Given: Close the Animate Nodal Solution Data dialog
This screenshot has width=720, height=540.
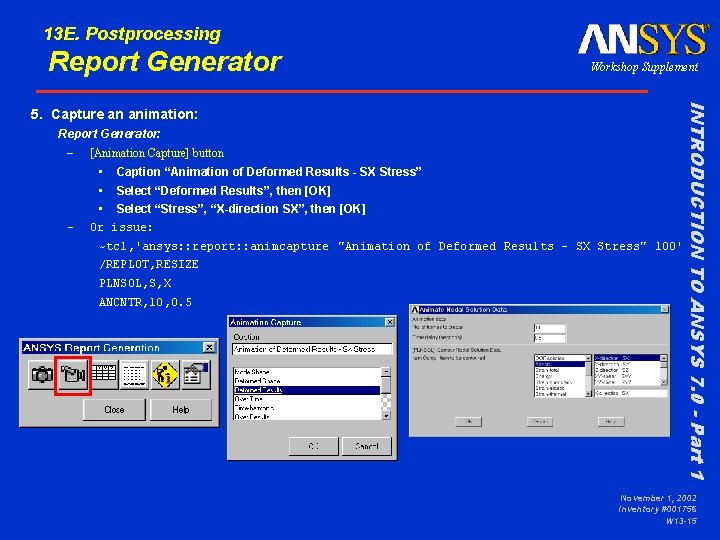Looking at the screenshot, I should [x=664, y=309].
